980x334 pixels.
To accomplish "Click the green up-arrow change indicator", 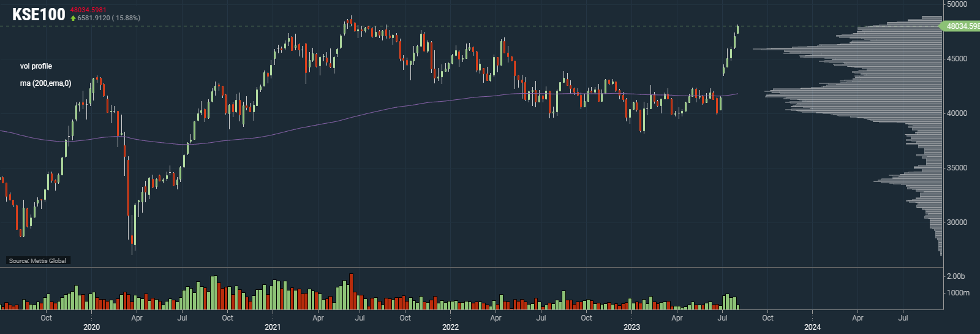I will click(x=73, y=18).
